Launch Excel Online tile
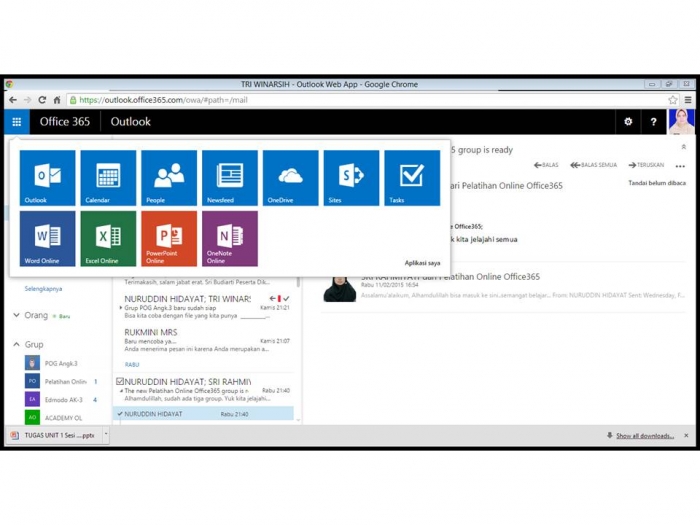Viewport: 700px width, 525px height. (x=108, y=238)
